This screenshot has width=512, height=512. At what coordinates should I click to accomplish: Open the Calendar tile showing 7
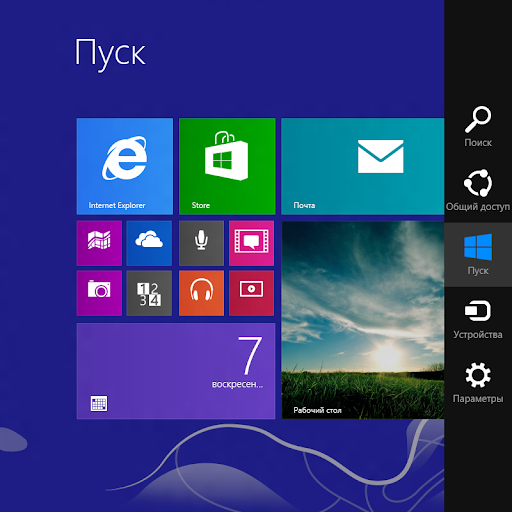click(x=176, y=371)
